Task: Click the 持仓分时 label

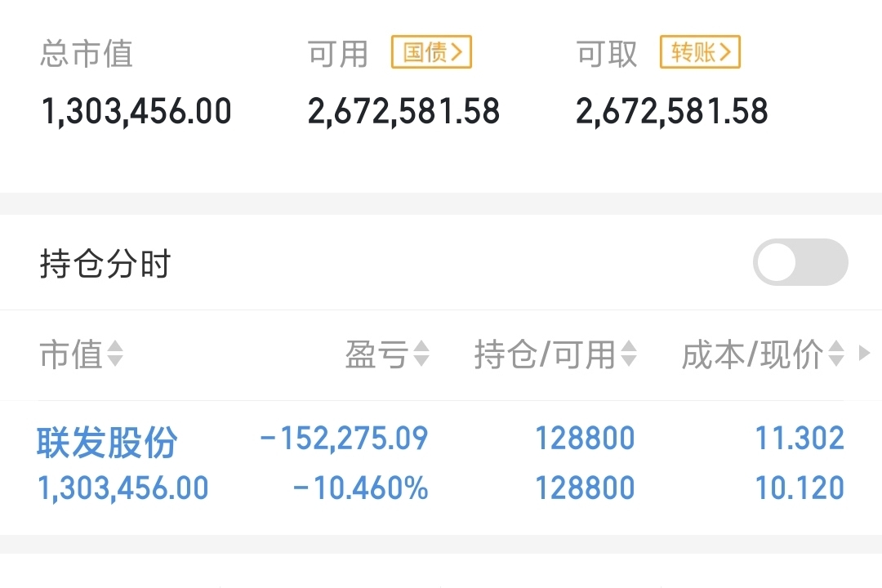Action: 105,263
